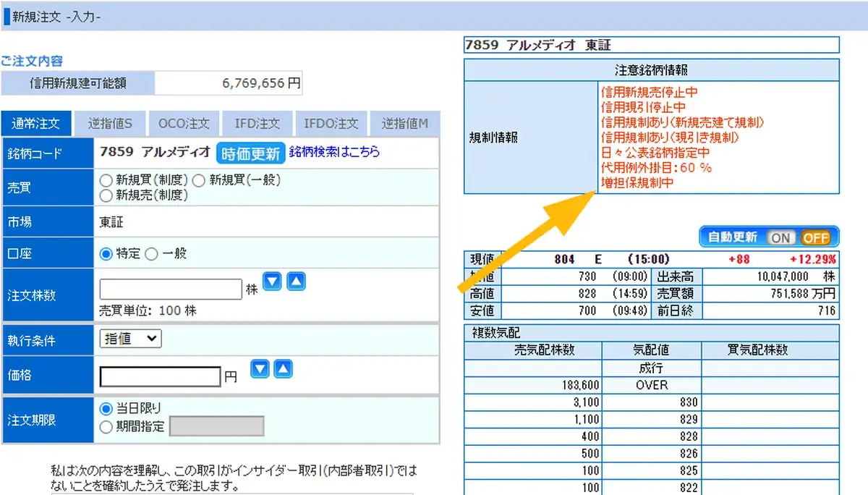Screen dimensions: 868x495
Task: Click 売買単位: 100 株 text
Action: [x=148, y=311]
